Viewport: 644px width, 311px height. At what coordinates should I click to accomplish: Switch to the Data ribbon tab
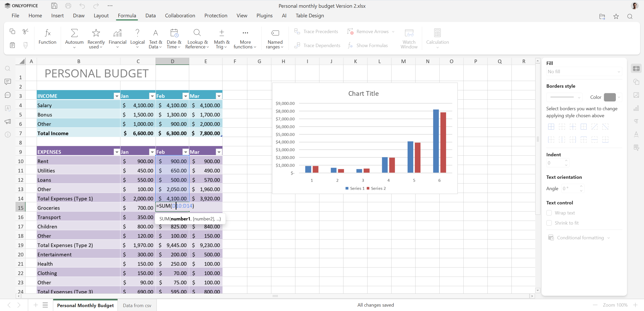[x=150, y=16]
